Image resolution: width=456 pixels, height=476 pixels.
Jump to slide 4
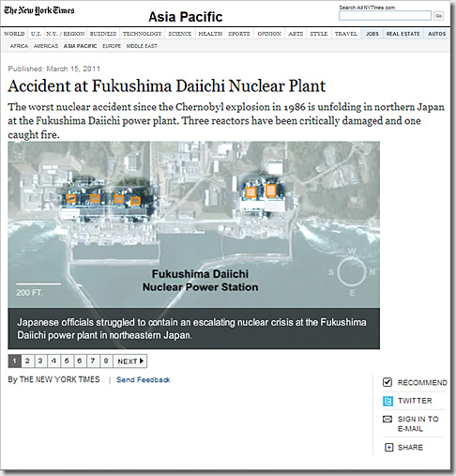pos(53,361)
